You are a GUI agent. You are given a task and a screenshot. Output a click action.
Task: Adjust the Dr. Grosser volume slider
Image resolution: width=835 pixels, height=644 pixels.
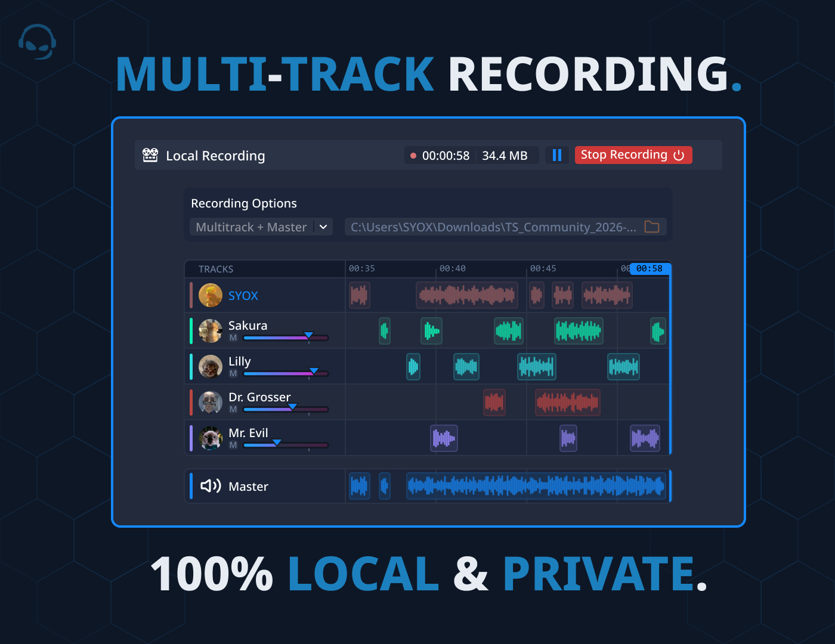tap(286, 410)
